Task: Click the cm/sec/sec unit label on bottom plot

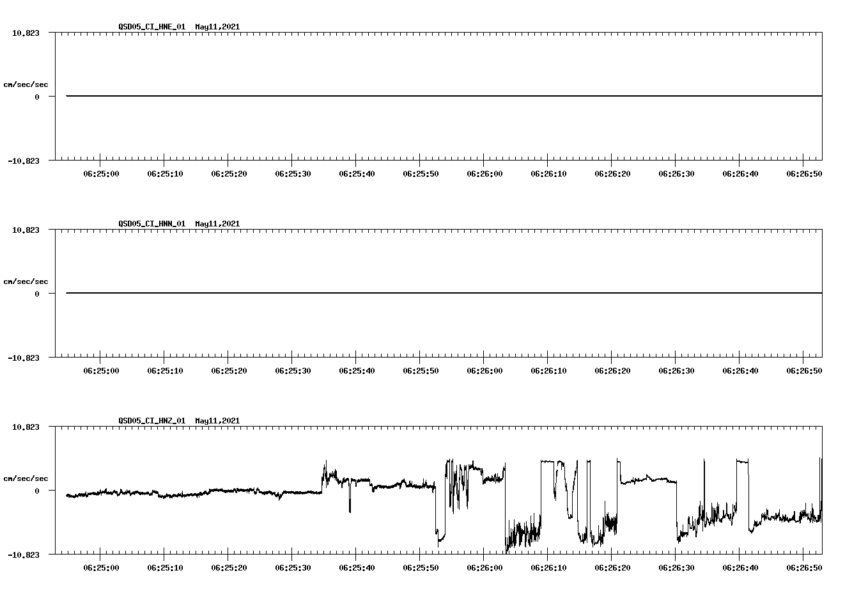Action: pos(27,478)
